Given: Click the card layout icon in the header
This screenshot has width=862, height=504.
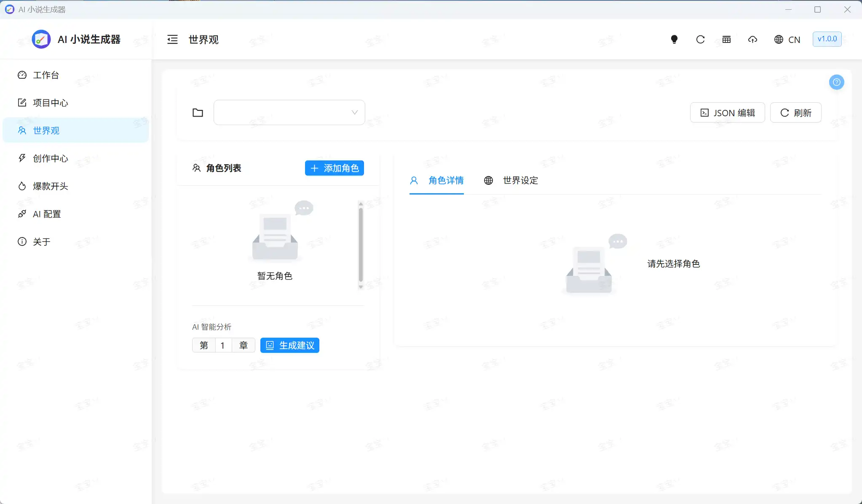Looking at the screenshot, I should 726,39.
